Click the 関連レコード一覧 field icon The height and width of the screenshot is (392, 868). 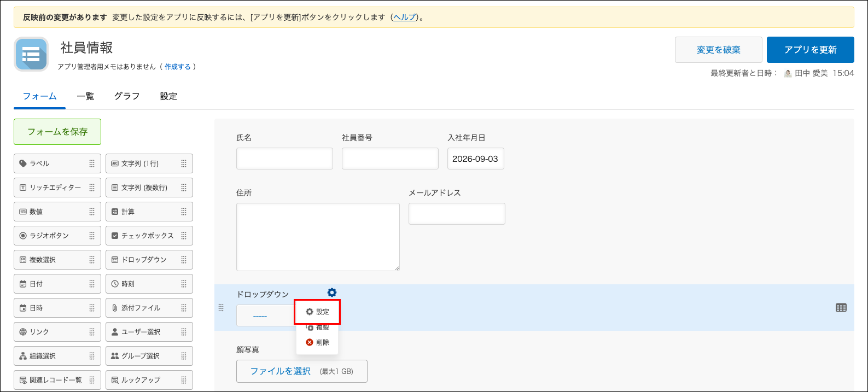point(23,380)
